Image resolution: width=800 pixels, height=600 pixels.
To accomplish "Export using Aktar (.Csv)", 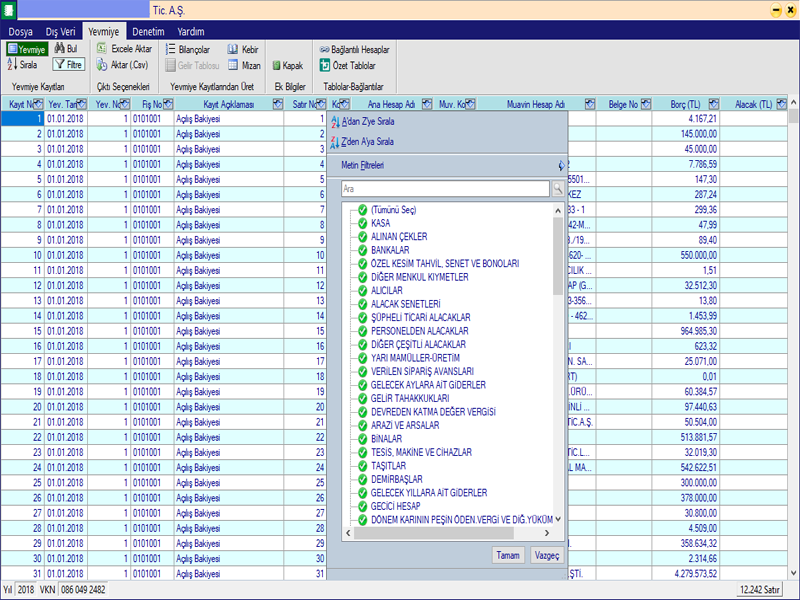I will pos(123,65).
